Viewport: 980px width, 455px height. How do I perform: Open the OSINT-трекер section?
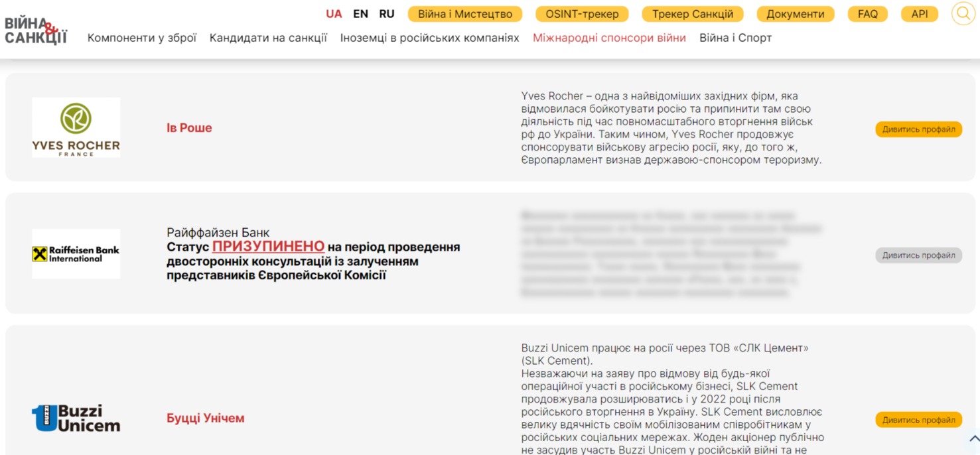pyautogui.click(x=582, y=13)
